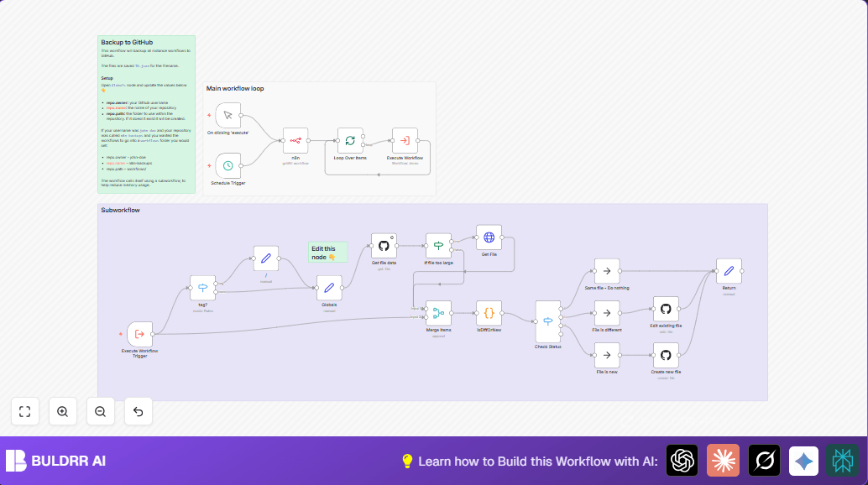Click the BULDRR AI brand logo
The image size is (868, 485).
[x=56, y=461]
